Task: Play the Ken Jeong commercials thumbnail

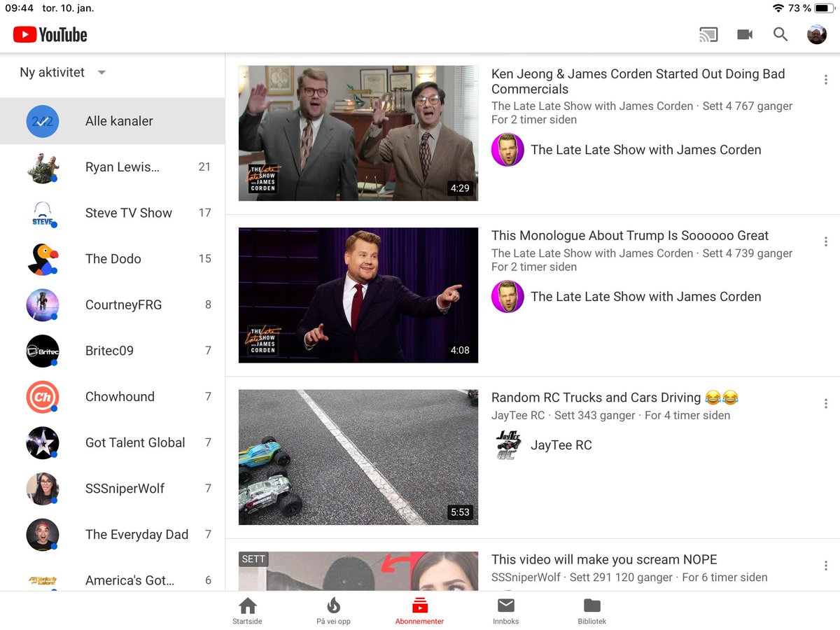Action: tap(358, 133)
